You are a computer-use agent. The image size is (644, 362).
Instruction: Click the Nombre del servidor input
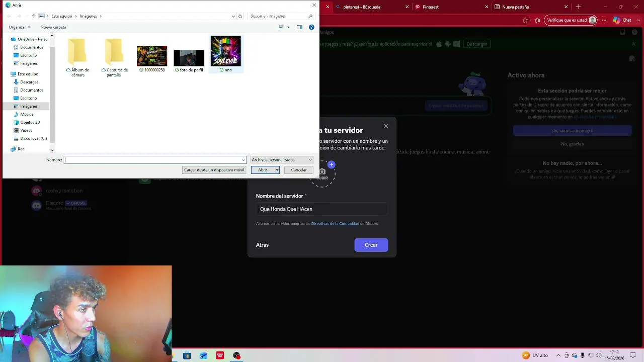pyautogui.click(x=322, y=209)
